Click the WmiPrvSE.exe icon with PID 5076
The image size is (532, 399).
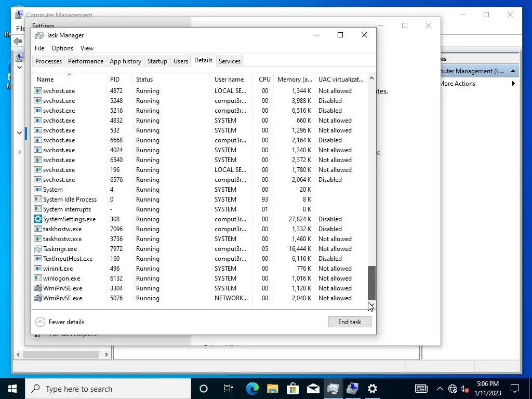coord(37,298)
